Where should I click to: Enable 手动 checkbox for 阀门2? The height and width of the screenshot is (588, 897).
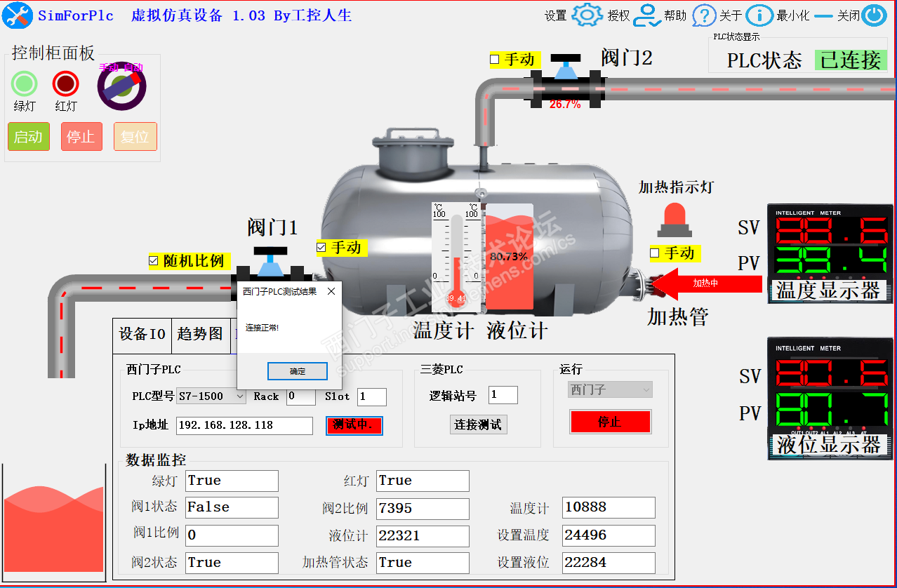494,60
